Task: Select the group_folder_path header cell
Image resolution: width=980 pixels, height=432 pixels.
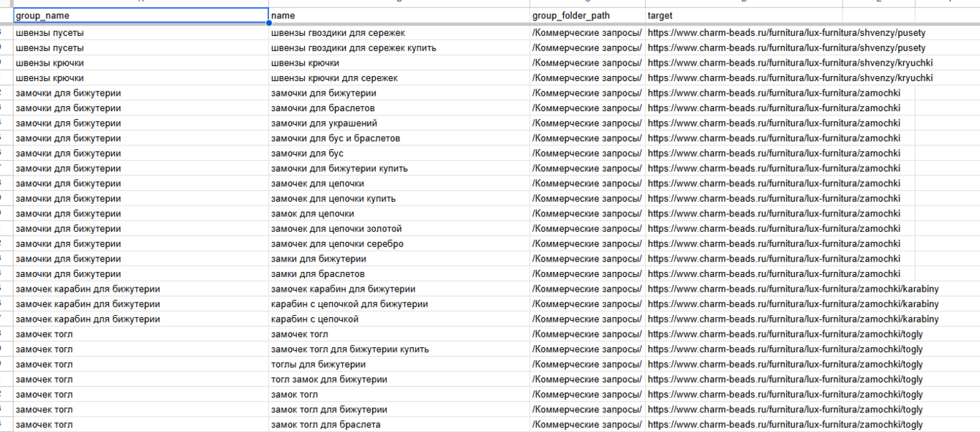Action: point(587,15)
